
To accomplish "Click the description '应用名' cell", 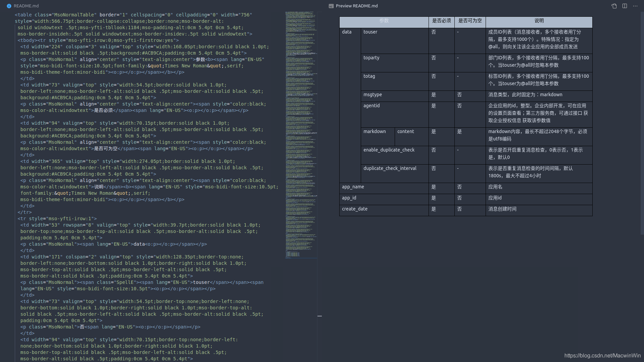I will (539, 188).
